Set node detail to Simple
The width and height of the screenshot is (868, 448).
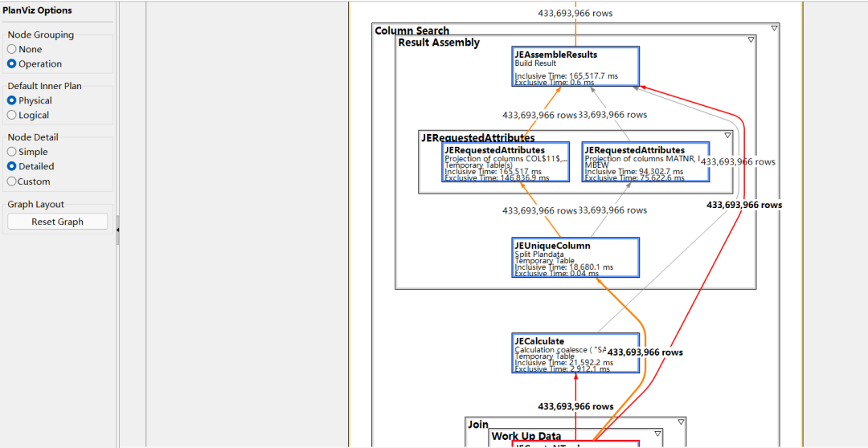(11, 152)
